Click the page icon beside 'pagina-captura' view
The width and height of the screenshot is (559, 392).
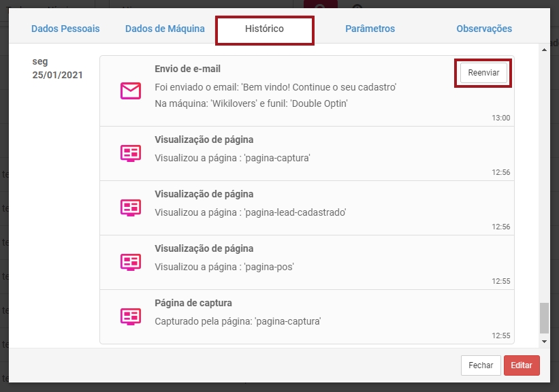(x=131, y=154)
